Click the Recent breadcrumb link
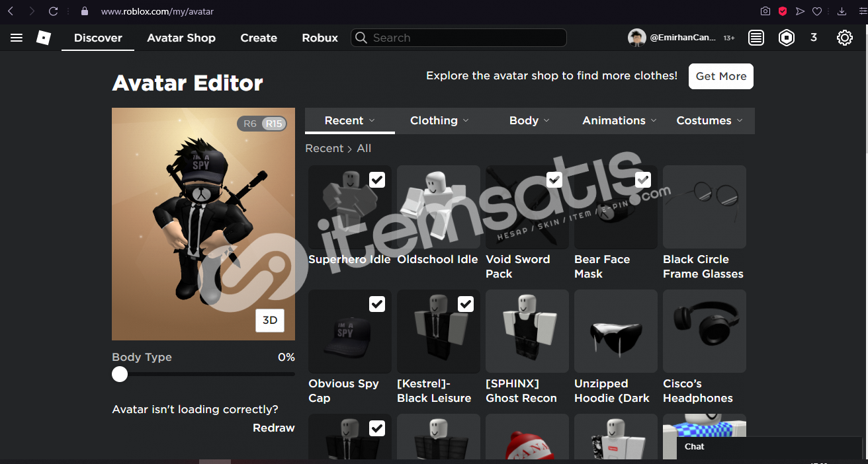Screen dimensions: 868x464 click(324, 148)
